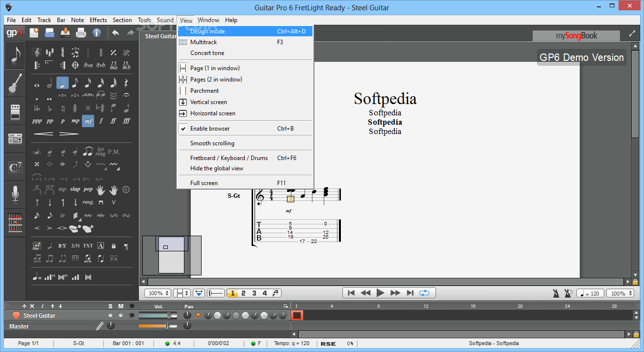Select voice 1 button
This screenshot has height=352, width=644.
point(232,293)
